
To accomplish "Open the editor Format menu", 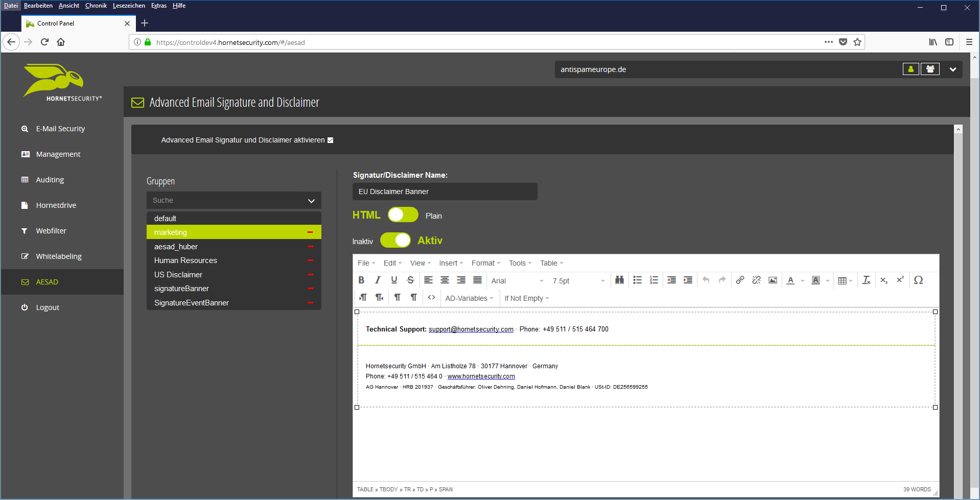I will point(485,263).
